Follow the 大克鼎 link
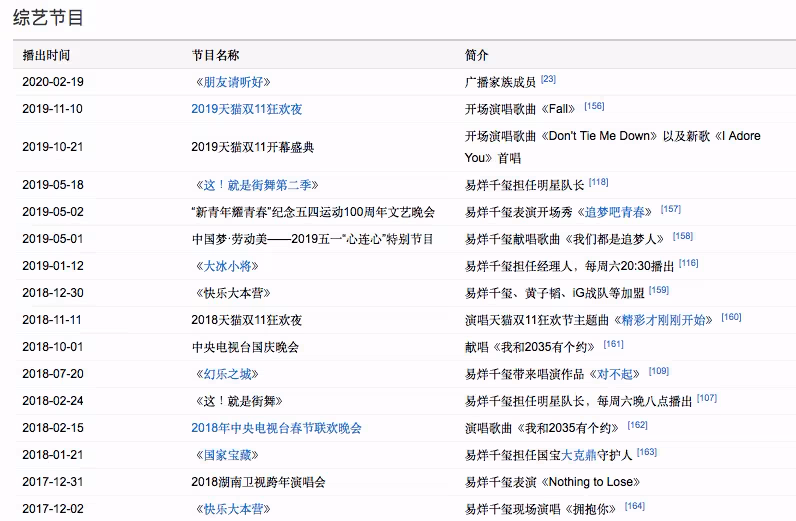The height and width of the screenshot is (521, 796). click(x=578, y=455)
